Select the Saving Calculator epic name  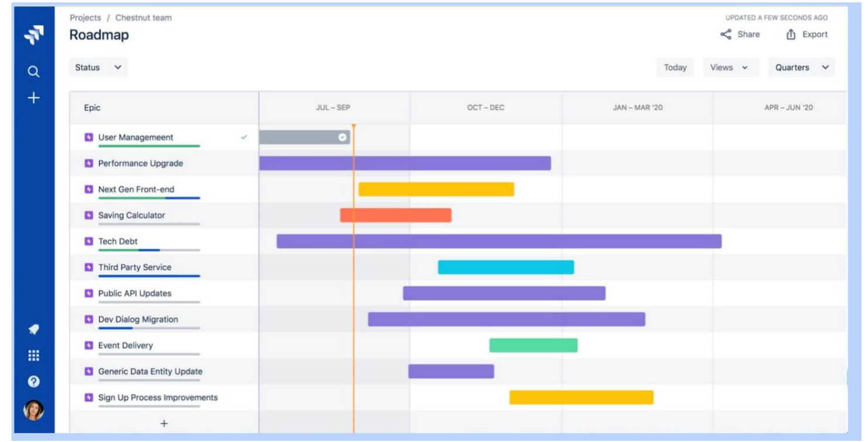(132, 215)
